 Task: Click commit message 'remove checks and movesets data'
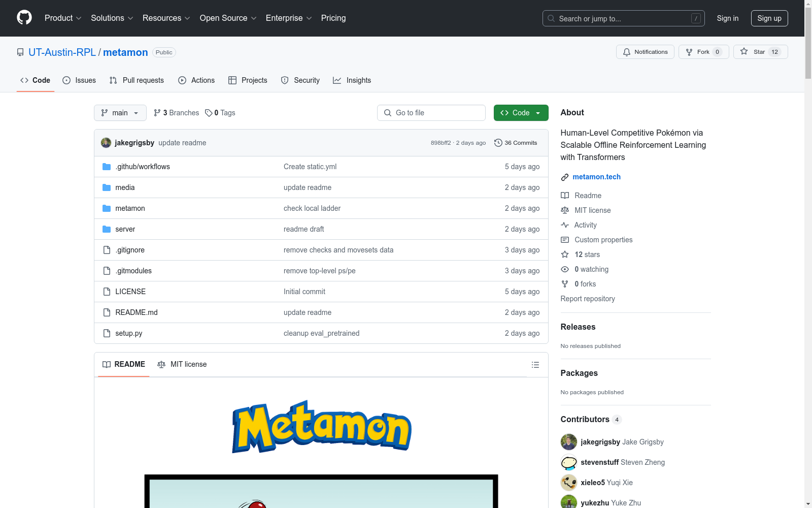339,250
